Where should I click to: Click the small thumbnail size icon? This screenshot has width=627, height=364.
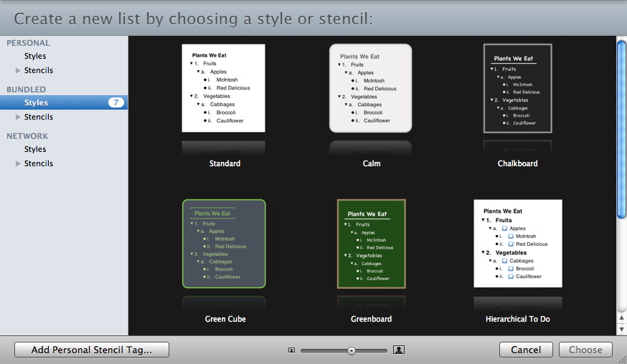[291, 350]
